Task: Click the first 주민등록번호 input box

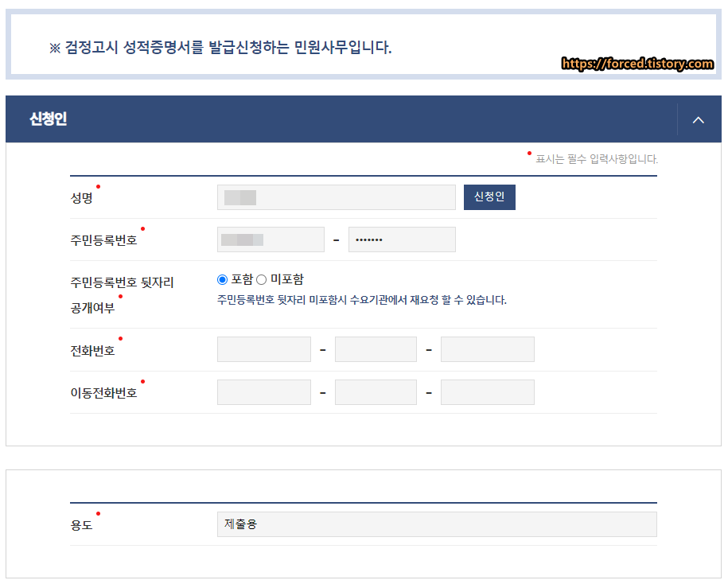Action: click(271, 239)
